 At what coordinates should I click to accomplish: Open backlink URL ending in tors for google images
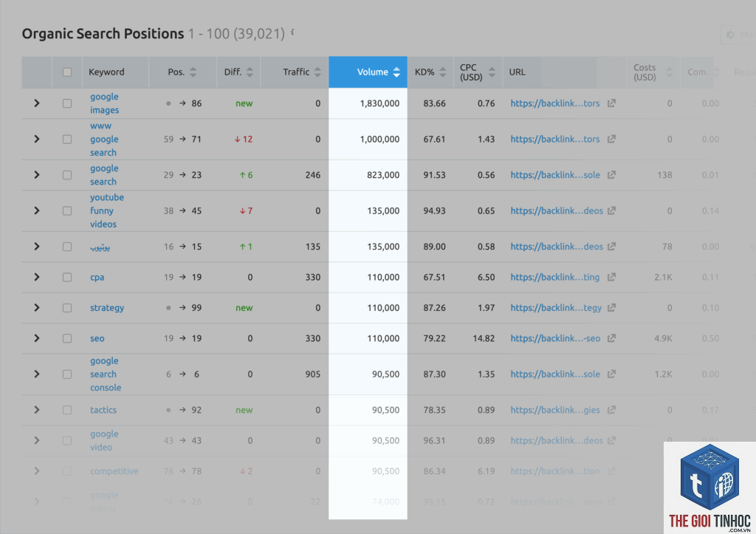pos(555,103)
